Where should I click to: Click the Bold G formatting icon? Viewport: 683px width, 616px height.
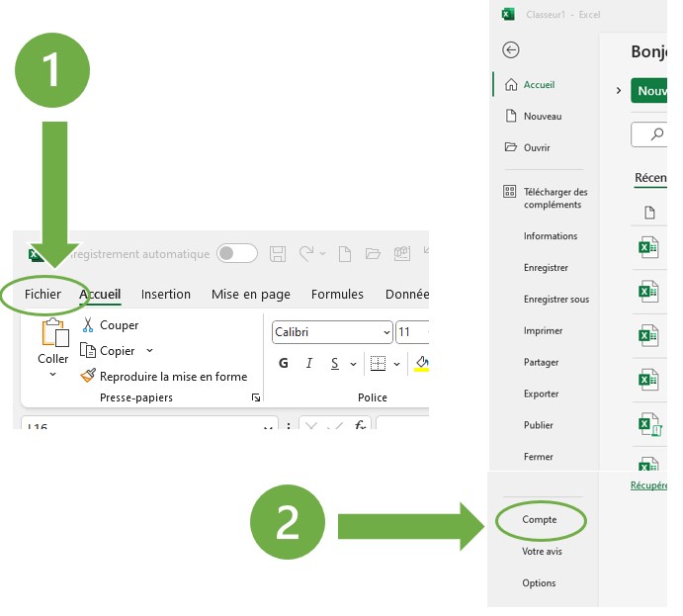[284, 363]
